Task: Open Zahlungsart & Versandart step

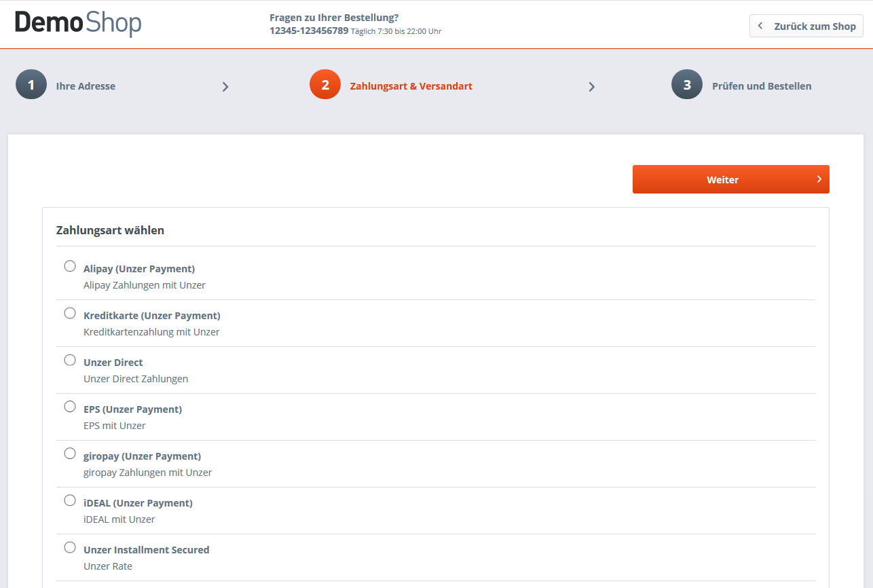Action: click(x=411, y=86)
